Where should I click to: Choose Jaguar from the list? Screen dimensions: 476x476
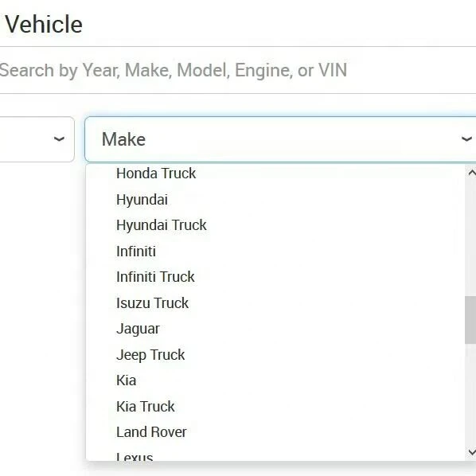pos(275,329)
